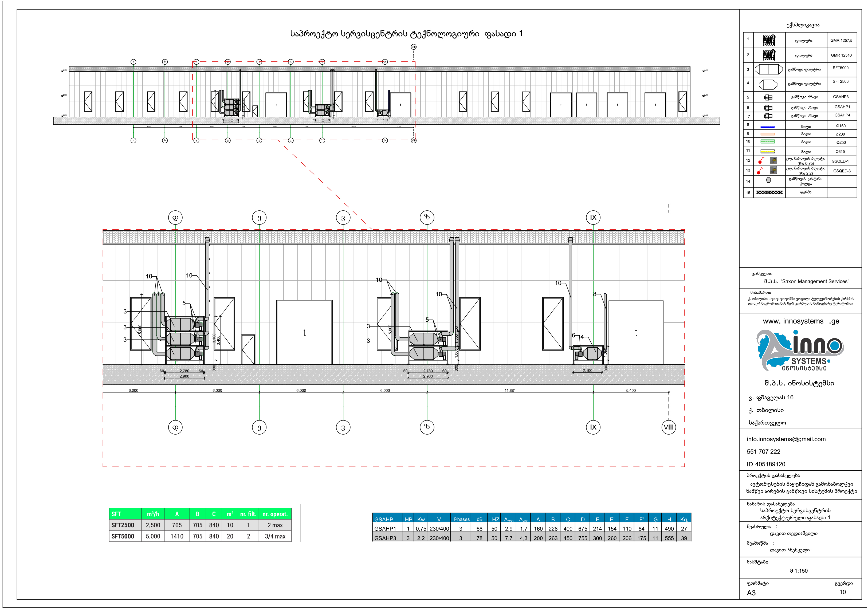
Task: Click the 2,100 dimension under small fan unit
Action: 587,370
